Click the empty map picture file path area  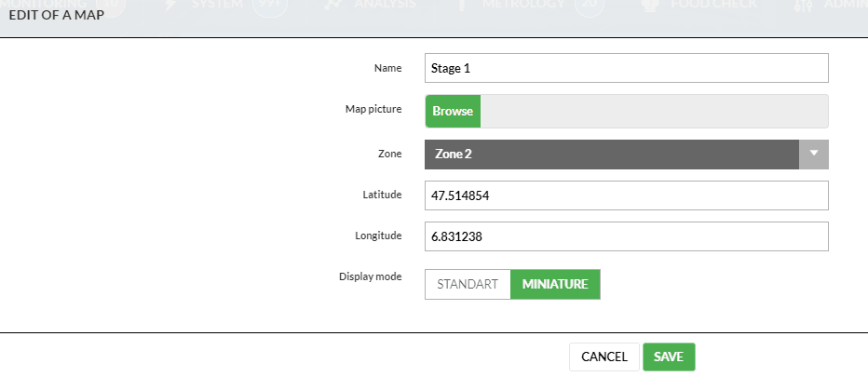click(x=655, y=112)
